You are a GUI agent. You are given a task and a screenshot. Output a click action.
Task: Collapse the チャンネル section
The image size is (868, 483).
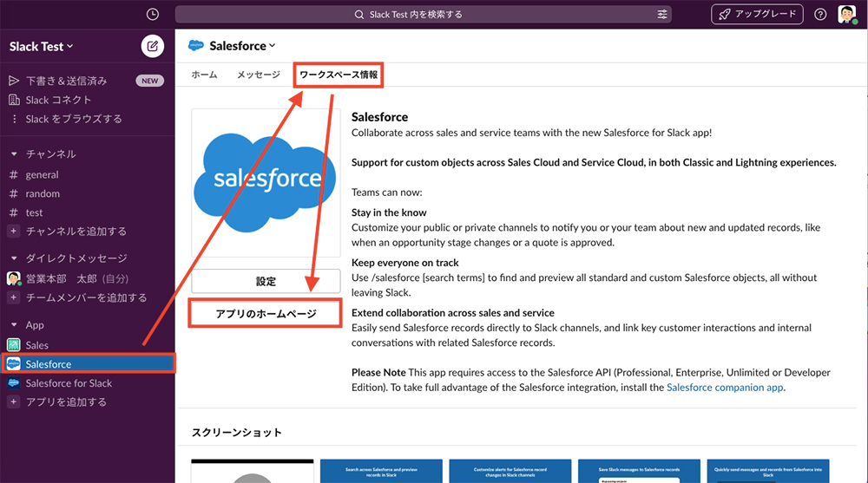(x=14, y=153)
